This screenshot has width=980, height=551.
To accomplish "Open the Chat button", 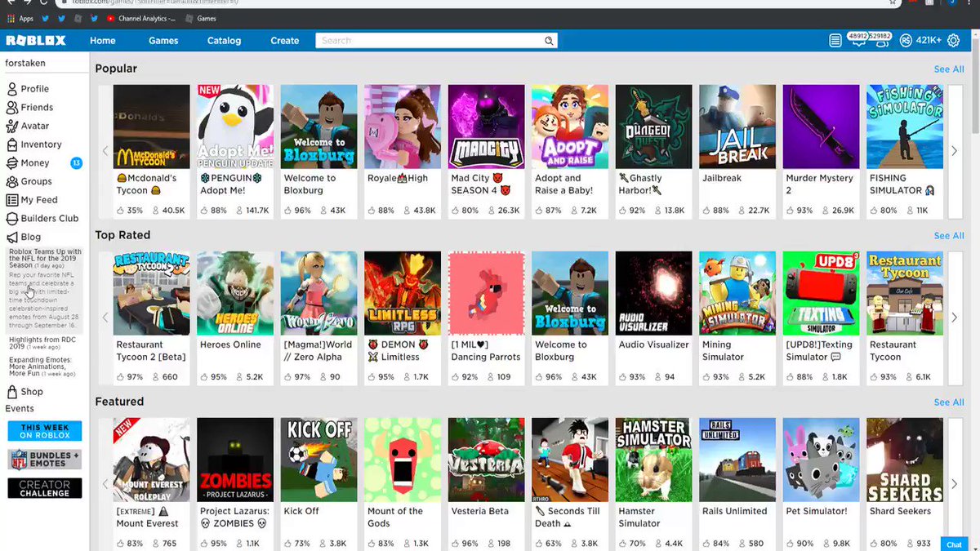I will click(x=954, y=544).
